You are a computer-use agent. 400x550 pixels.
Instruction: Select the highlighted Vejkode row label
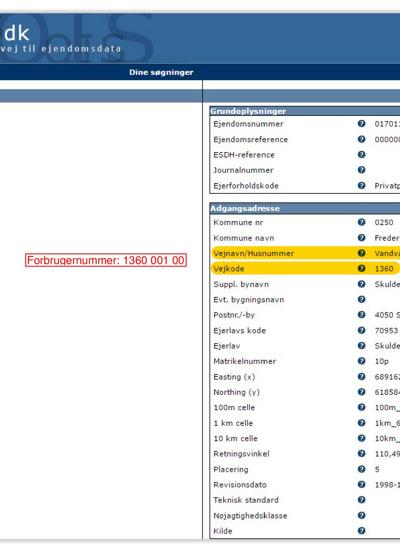point(229,269)
